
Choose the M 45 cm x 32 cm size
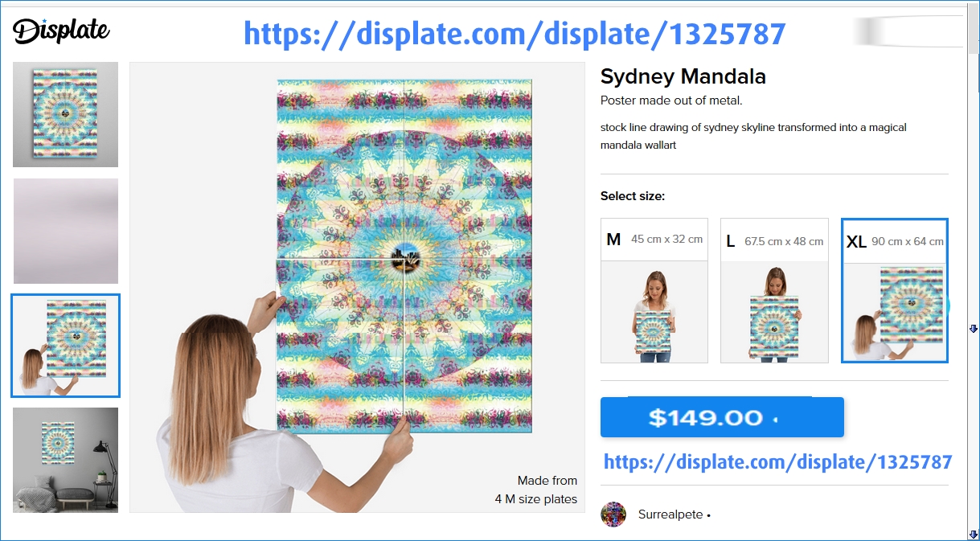pyautogui.click(x=654, y=290)
